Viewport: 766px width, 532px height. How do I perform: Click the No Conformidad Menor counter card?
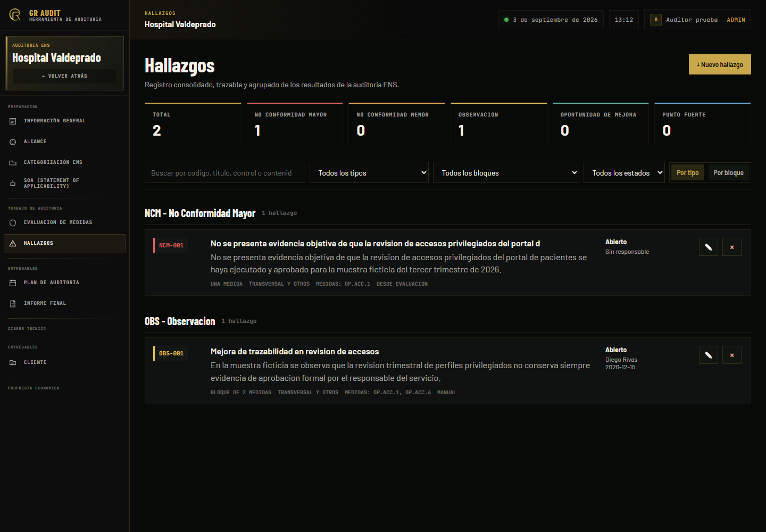397,124
